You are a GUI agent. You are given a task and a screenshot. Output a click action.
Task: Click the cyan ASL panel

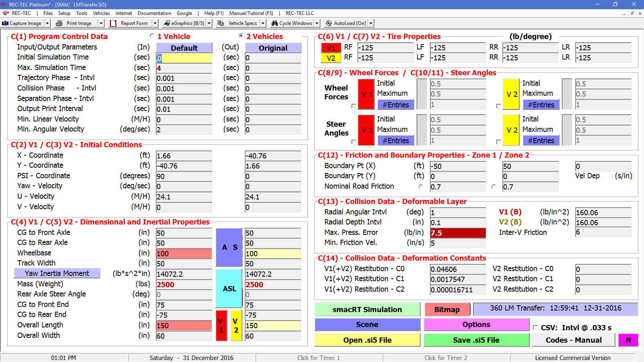229,288
